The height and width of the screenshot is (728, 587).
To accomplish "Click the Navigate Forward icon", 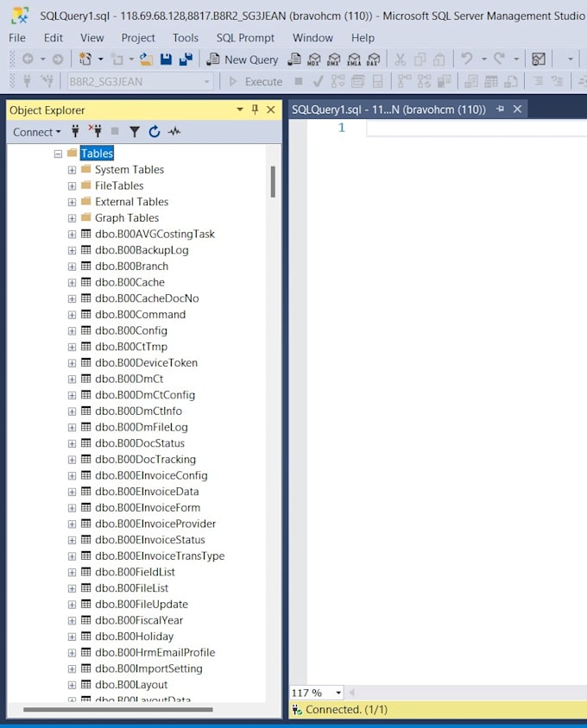I will point(58,59).
